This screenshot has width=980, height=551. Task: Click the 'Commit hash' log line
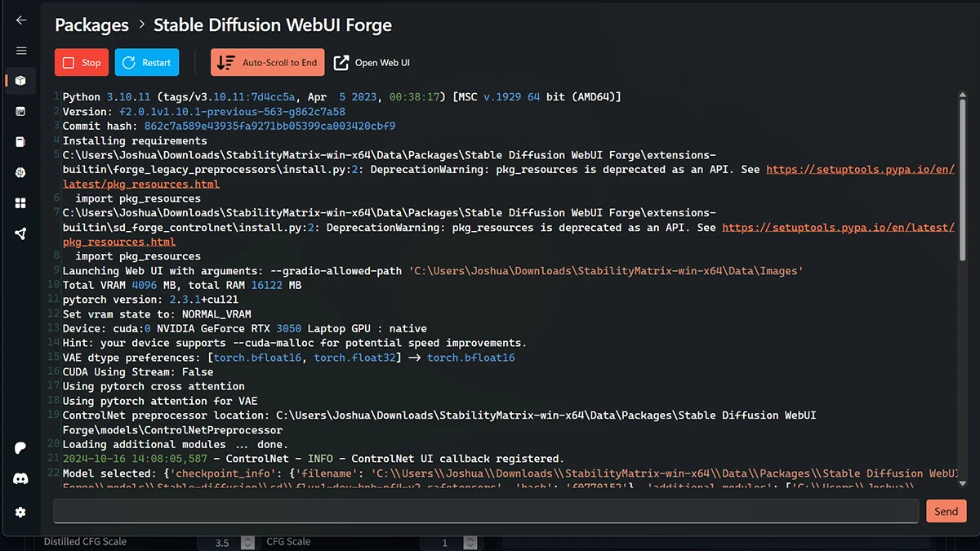click(229, 127)
